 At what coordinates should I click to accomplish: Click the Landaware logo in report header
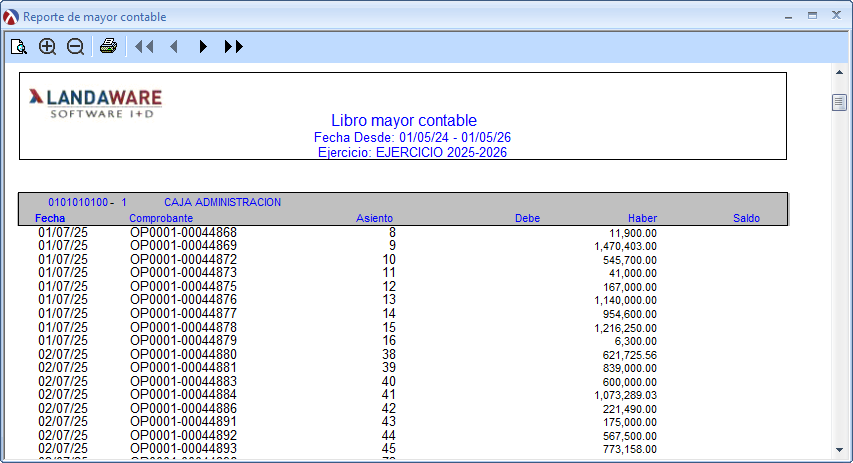pos(96,103)
